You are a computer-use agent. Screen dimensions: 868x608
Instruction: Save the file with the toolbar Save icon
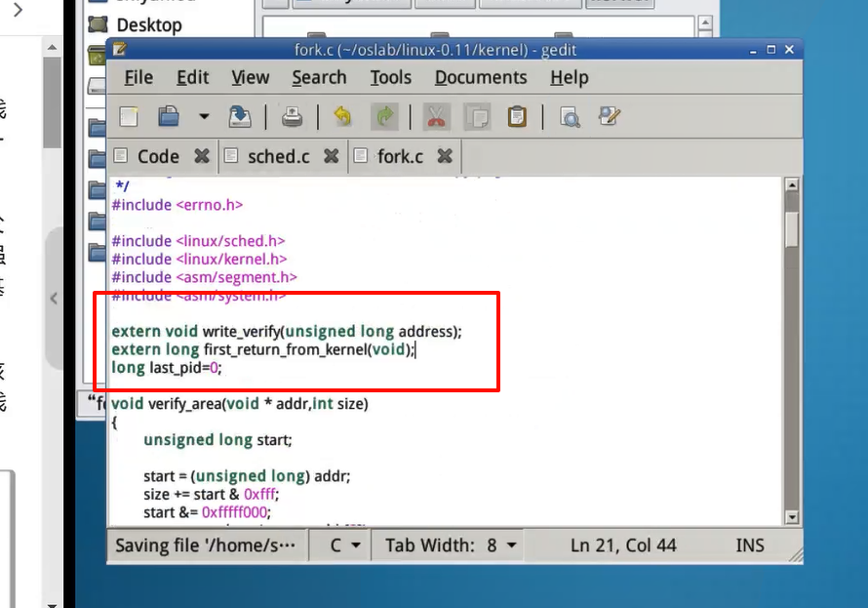[x=240, y=117]
